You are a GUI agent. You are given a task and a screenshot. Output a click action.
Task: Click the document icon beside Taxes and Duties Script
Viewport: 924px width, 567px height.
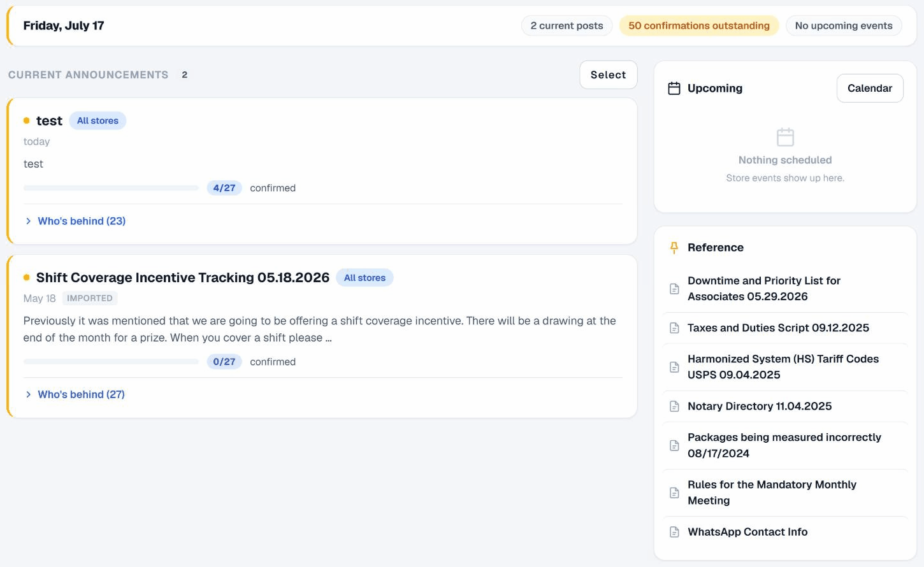click(x=674, y=328)
